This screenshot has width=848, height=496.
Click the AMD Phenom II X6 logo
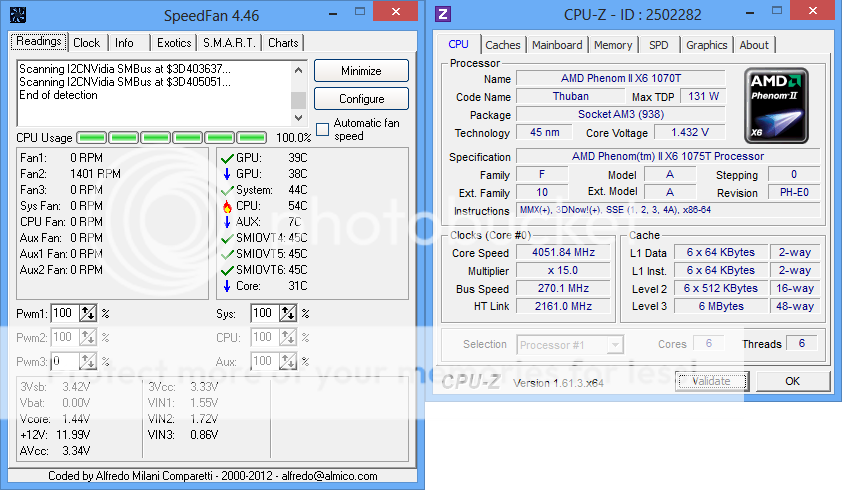point(776,104)
